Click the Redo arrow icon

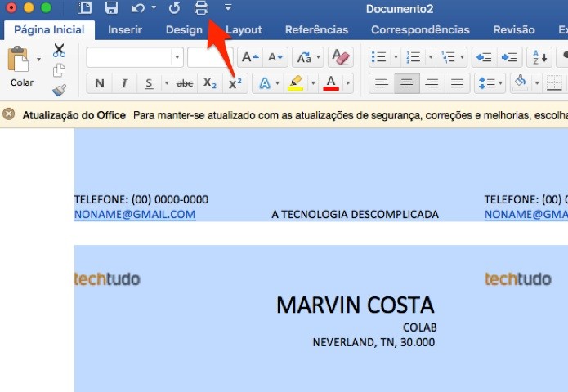click(174, 8)
